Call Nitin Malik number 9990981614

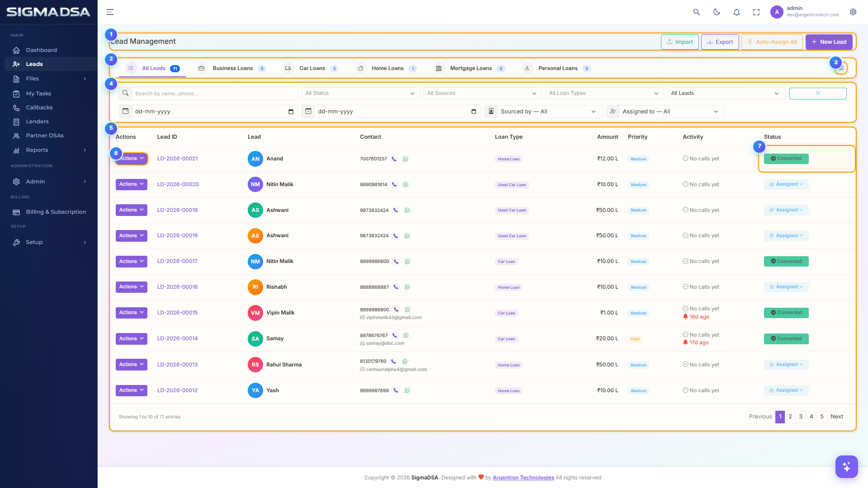[394, 185]
